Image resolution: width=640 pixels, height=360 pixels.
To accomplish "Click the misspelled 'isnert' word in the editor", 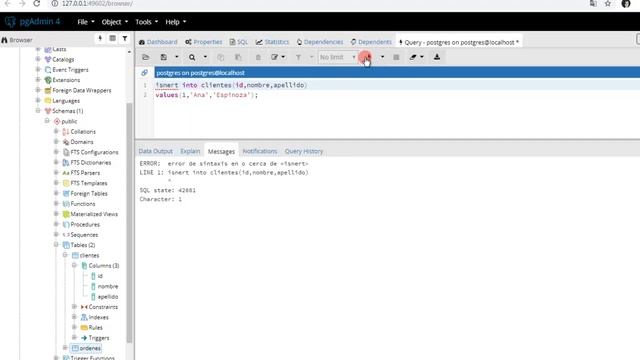I will tap(167, 85).
